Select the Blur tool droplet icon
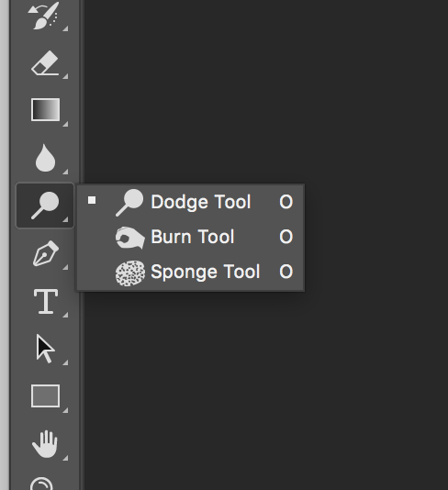The height and width of the screenshot is (490, 448). coord(45,158)
